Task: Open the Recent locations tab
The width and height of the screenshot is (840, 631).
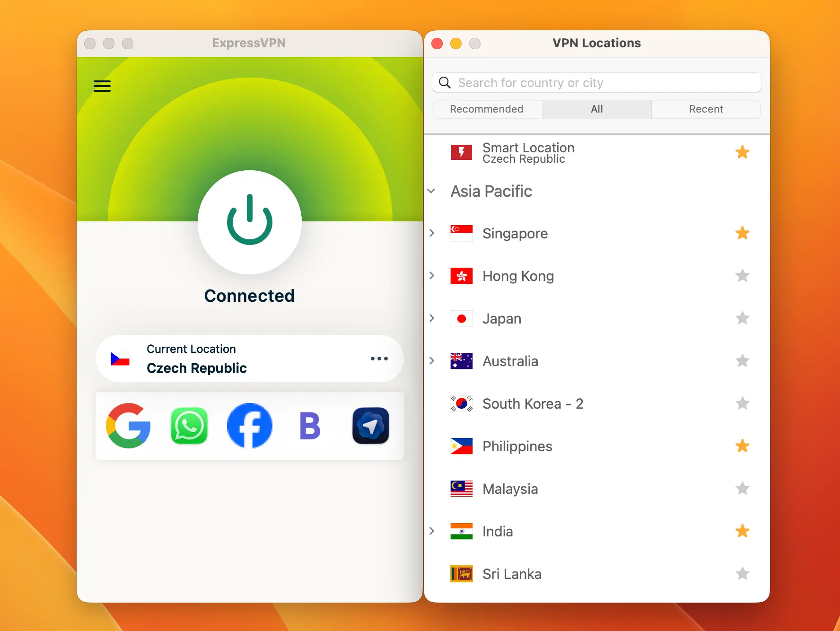Action: [x=706, y=109]
